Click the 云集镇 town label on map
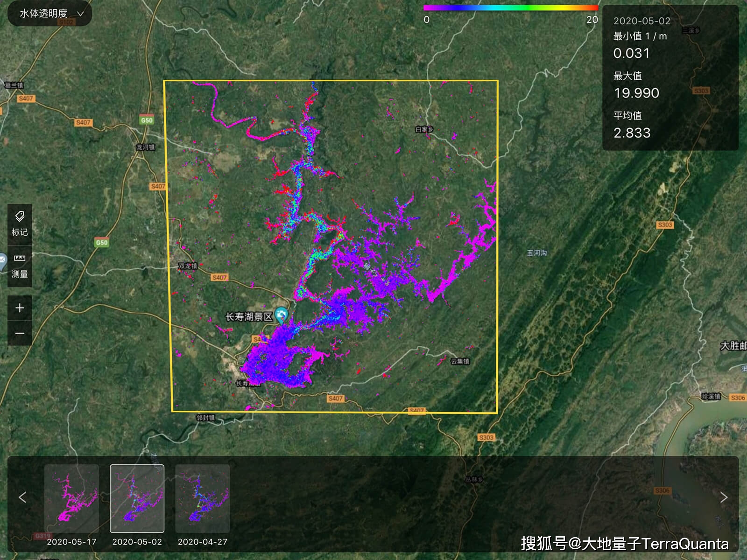Viewport: 747px width, 560px height. click(x=459, y=362)
